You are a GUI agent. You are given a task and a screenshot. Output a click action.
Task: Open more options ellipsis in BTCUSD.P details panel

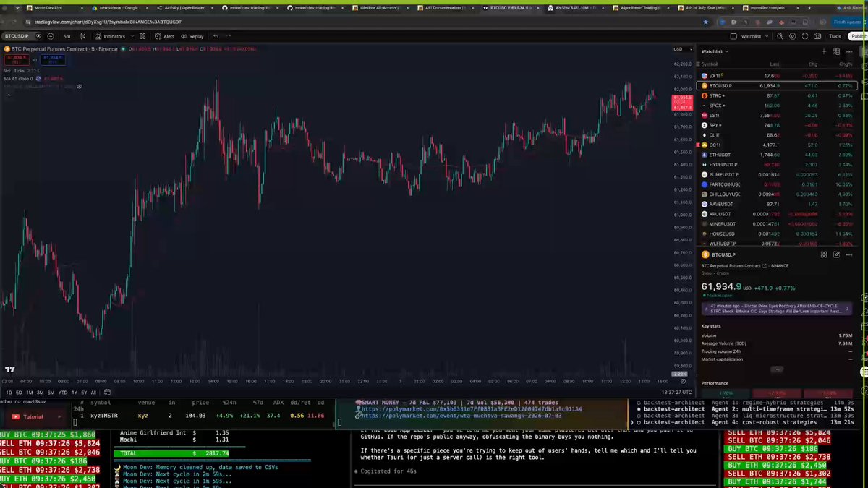(849, 254)
